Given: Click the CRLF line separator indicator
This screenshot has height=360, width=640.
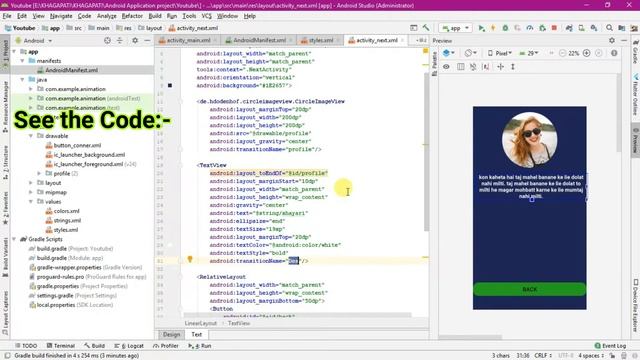Looking at the screenshot, I should (x=543, y=356).
